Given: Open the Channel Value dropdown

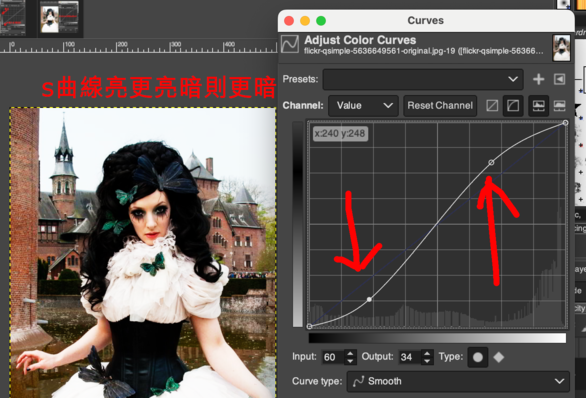Looking at the screenshot, I should point(363,106).
